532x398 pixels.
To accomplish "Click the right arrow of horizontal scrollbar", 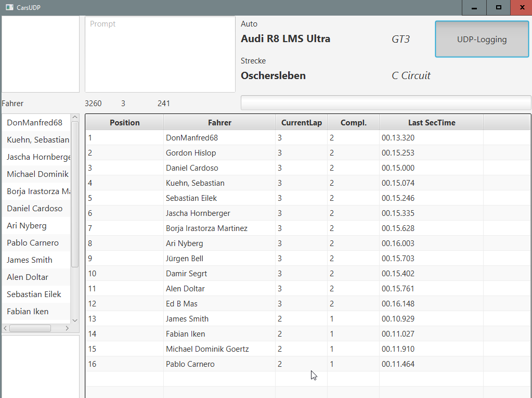I will click(67, 328).
